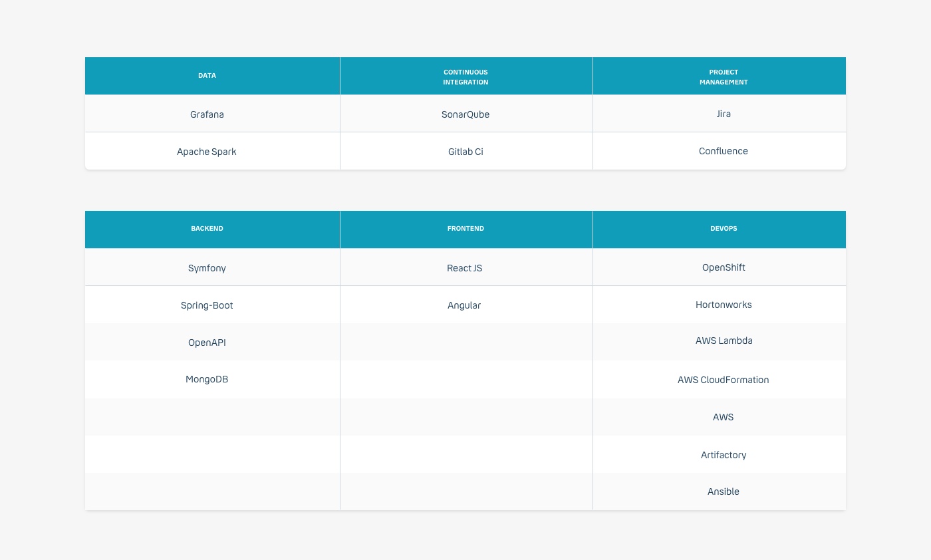931x560 pixels.
Task: Click the PROJECT MANAGEMENT column header
Action: coord(720,76)
